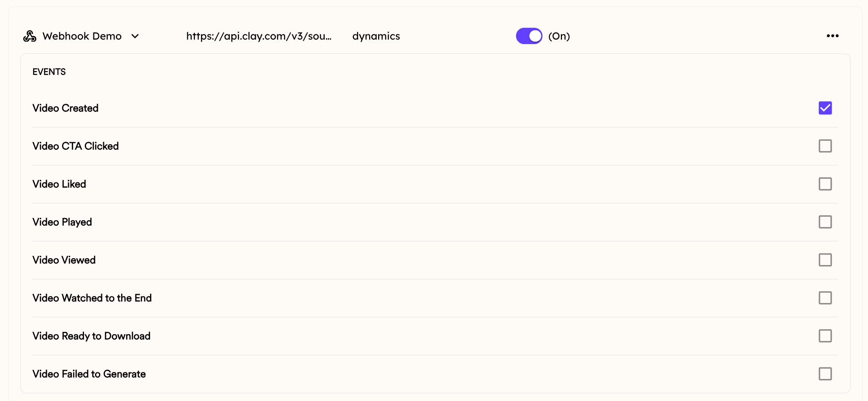Turn off the webhook On toggle

(529, 36)
